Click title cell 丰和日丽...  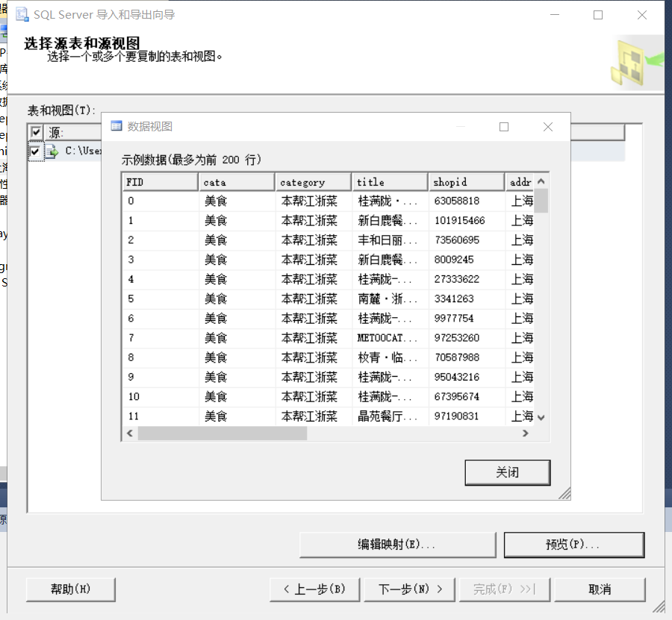390,240
